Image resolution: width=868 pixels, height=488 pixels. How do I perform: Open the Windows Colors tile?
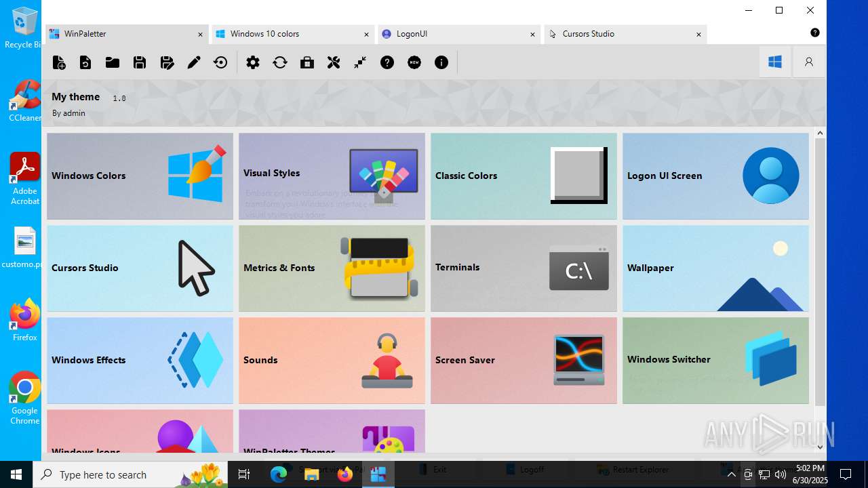tap(140, 176)
